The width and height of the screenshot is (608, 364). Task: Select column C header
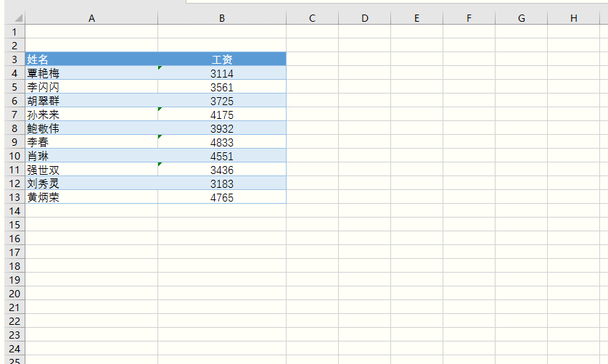point(312,18)
